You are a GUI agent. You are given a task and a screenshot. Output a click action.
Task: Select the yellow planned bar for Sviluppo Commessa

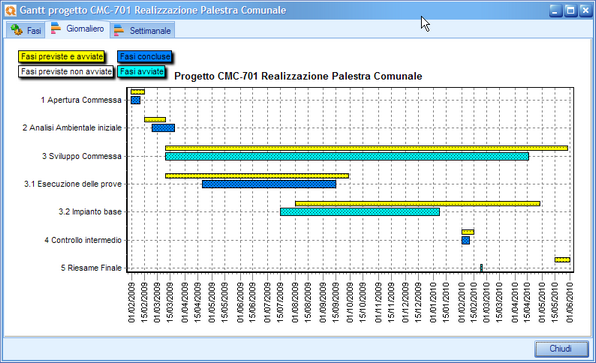[x=366, y=148]
